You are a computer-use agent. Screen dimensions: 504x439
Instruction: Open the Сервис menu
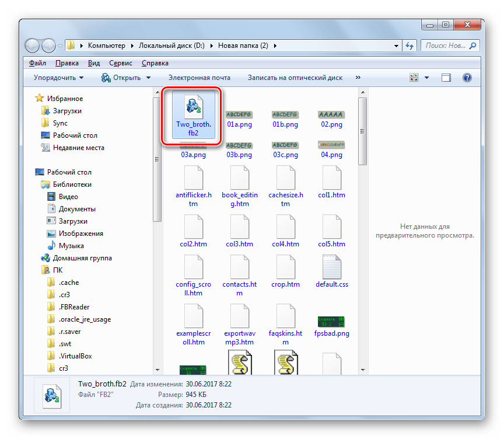coord(120,63)
